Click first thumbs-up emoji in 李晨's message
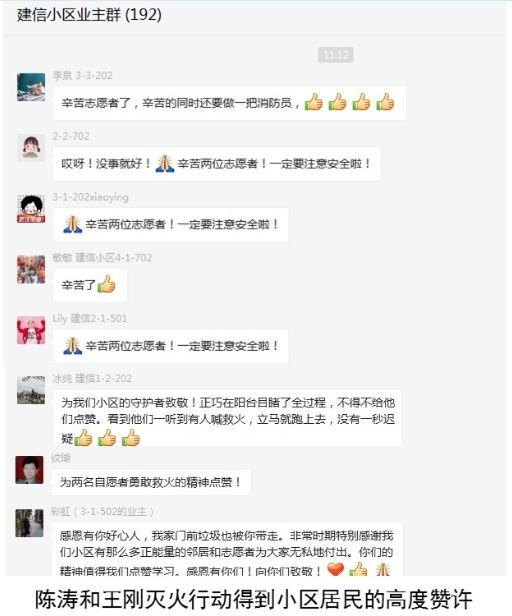This screenshot has width=512, height=616. click(314, 102)
